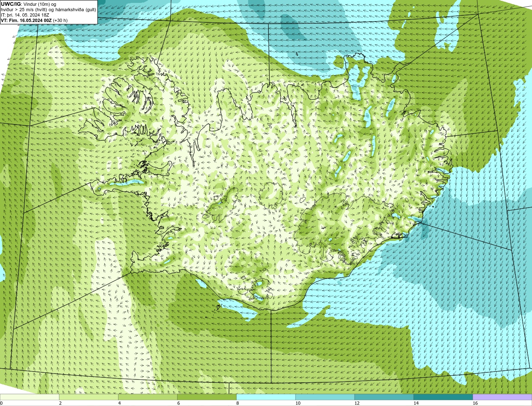532x406 pixels.
Task: Click the '2' label on the color scale
Action: (60, 403)
